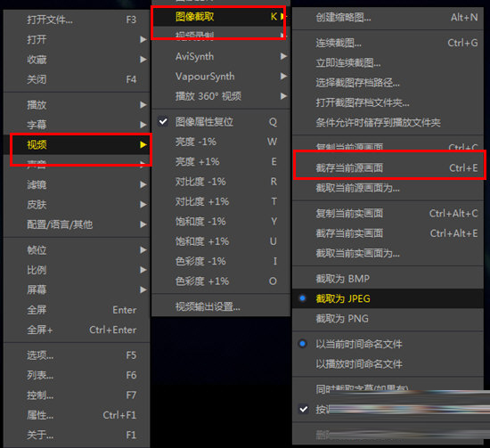Select 截存当前实画面 Ctrl+Alt+E
The height and width of the screenshot is (448, 490).
[388, 233]
